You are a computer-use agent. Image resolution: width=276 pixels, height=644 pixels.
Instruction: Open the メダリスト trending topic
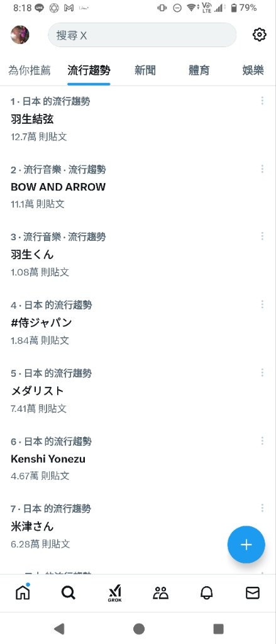(x=138, y=391)
